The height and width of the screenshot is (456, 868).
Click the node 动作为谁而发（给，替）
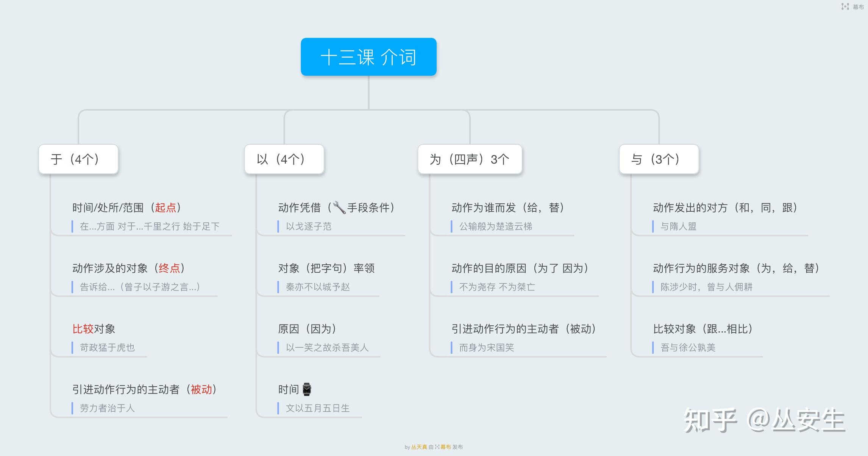(508, 208)
